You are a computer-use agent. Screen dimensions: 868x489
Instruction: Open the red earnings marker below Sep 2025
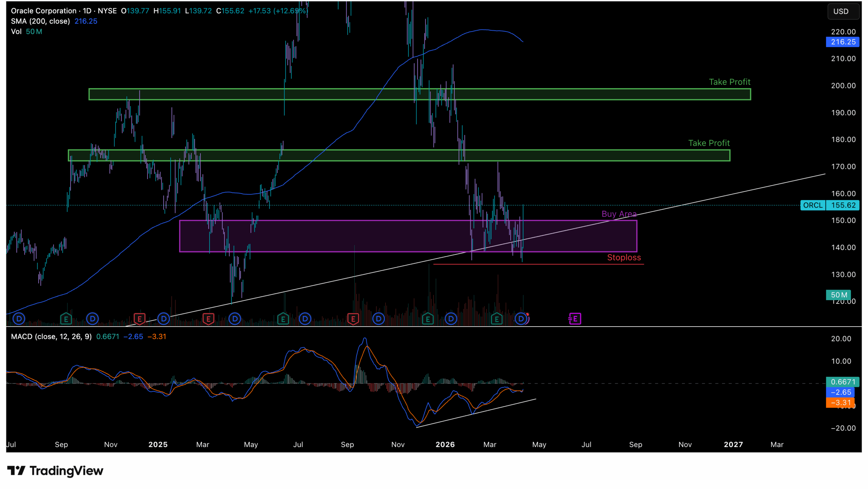point(353,319)
